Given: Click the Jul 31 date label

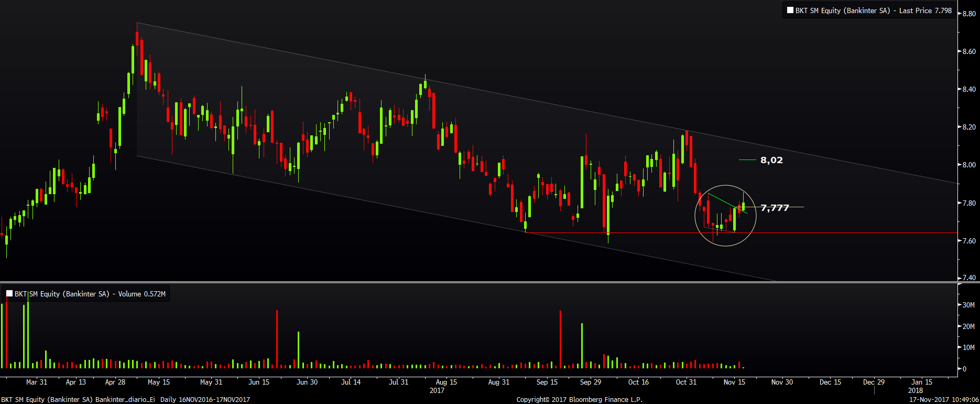Looking at the screenshot, I should [399, 382].
